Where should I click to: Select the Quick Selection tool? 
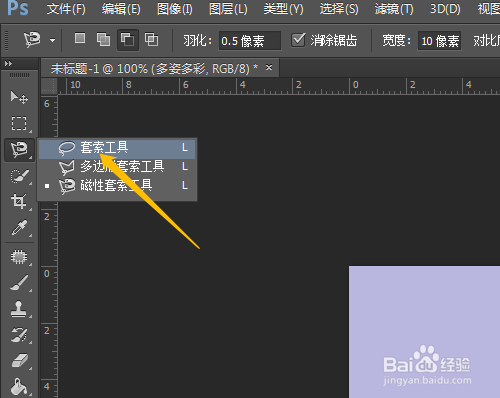tap(19, 176)
